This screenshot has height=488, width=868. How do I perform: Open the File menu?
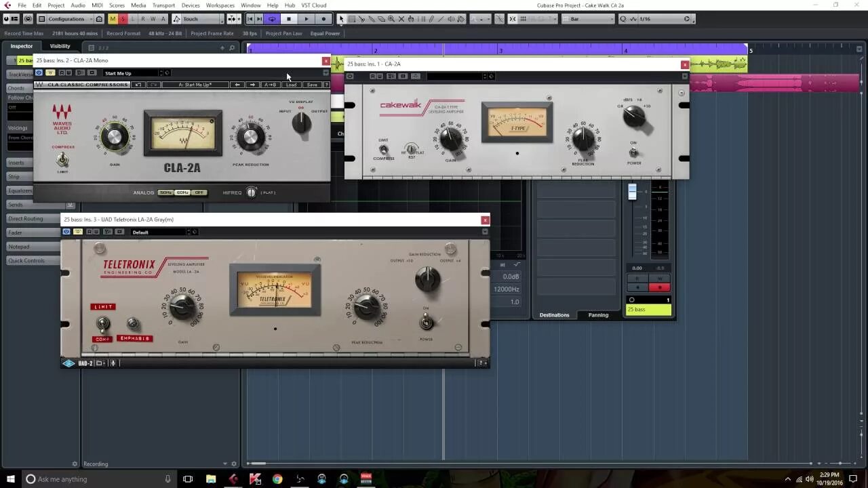[x=22, y=5]
